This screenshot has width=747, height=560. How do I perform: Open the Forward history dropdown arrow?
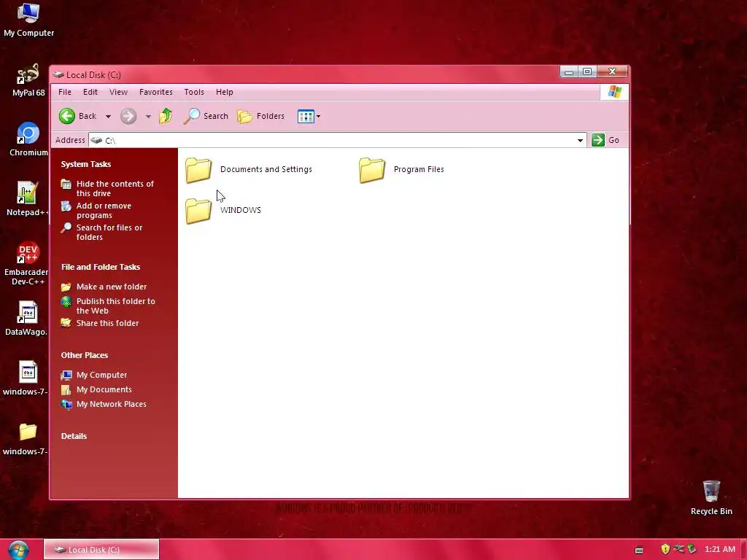tap(148, 116)
